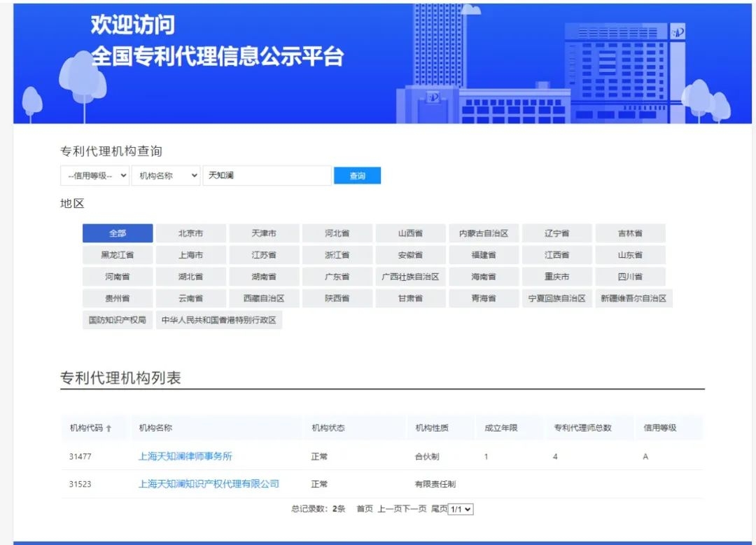
Task: Click the blue 查询 search button
Action: pos(357,176)
